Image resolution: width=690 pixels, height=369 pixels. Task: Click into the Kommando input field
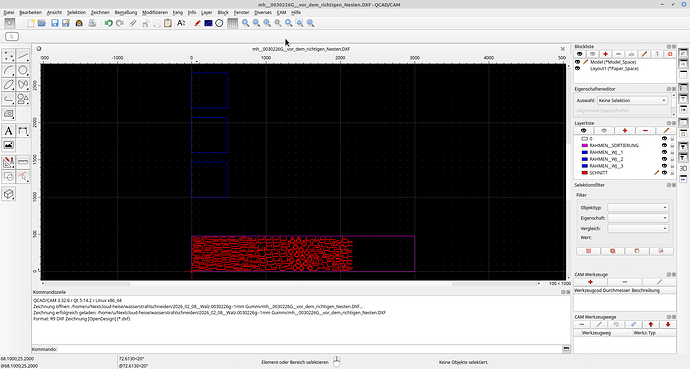[x=309, y=349]
